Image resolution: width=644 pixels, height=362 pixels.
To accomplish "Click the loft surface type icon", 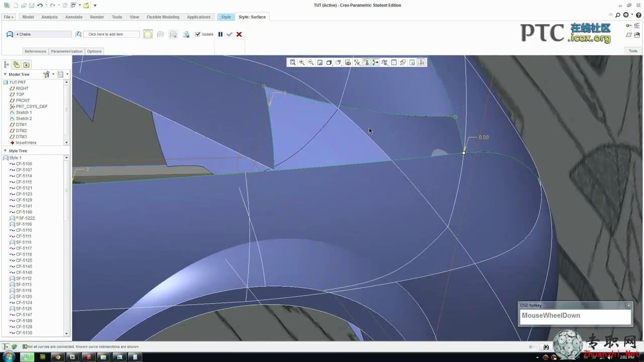I will coord(160,34).
